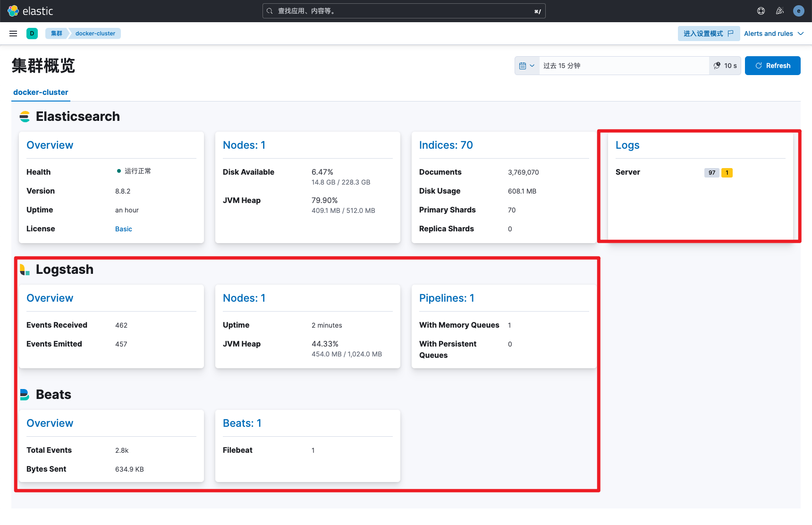Open the 过去 15 分钟 time range picker

click(624, 66)
